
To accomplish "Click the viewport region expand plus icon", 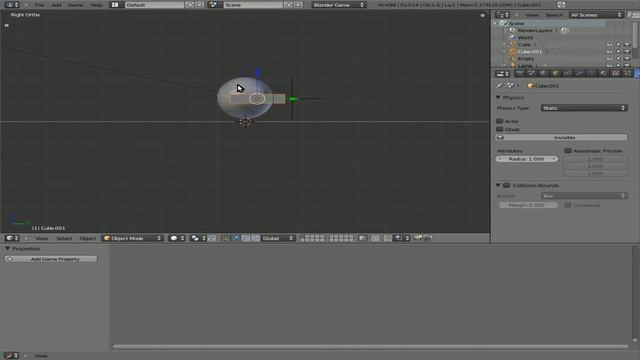I will [482, 15].
